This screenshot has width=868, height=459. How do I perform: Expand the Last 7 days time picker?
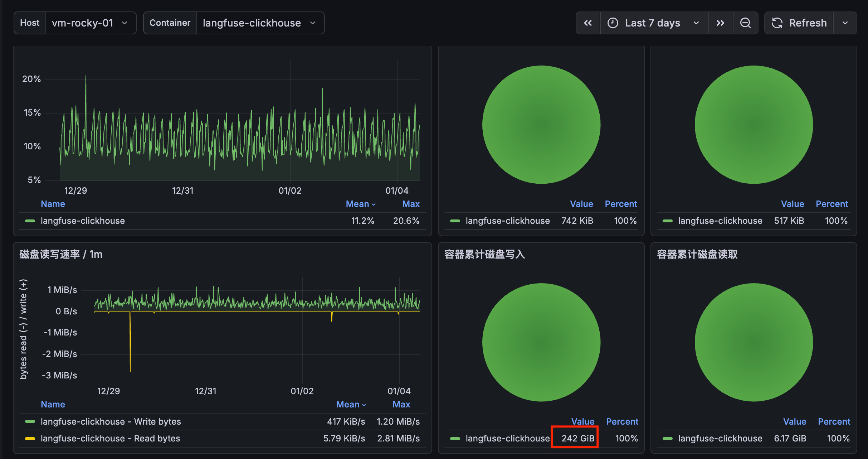point(653,23)
